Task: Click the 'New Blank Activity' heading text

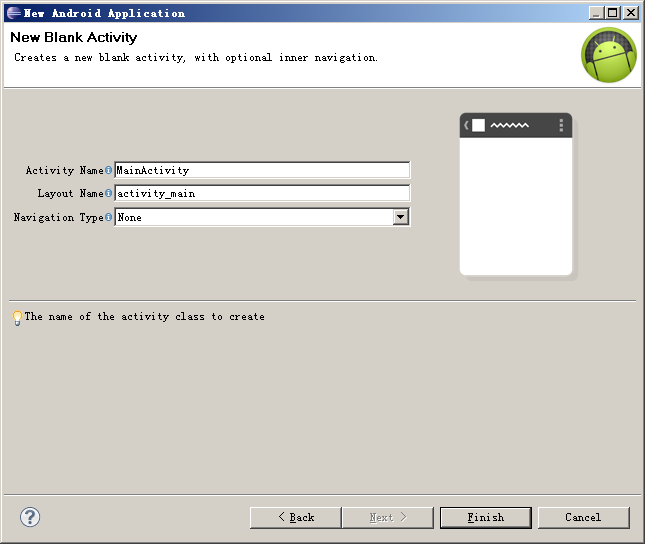Action: click(x=74, y=37)
